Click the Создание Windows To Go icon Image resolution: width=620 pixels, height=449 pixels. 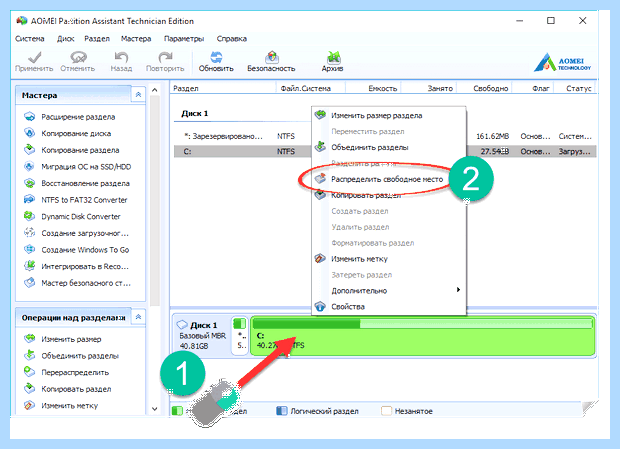point(30,249)
